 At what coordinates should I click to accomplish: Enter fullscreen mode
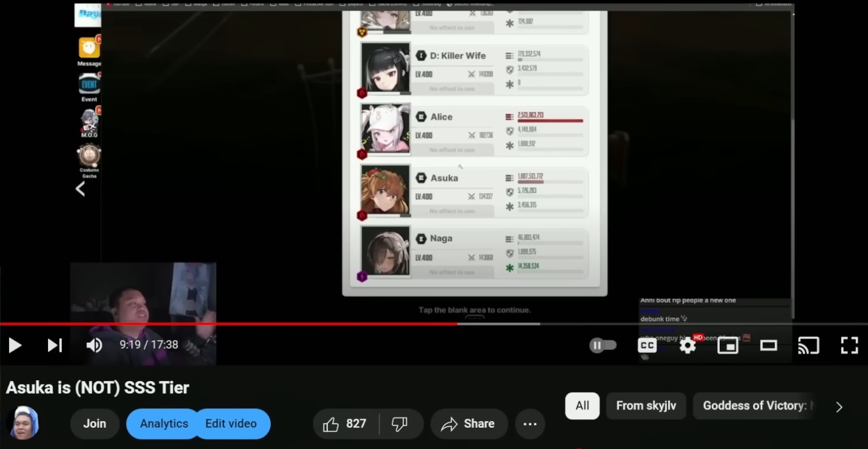click(849, 345)
